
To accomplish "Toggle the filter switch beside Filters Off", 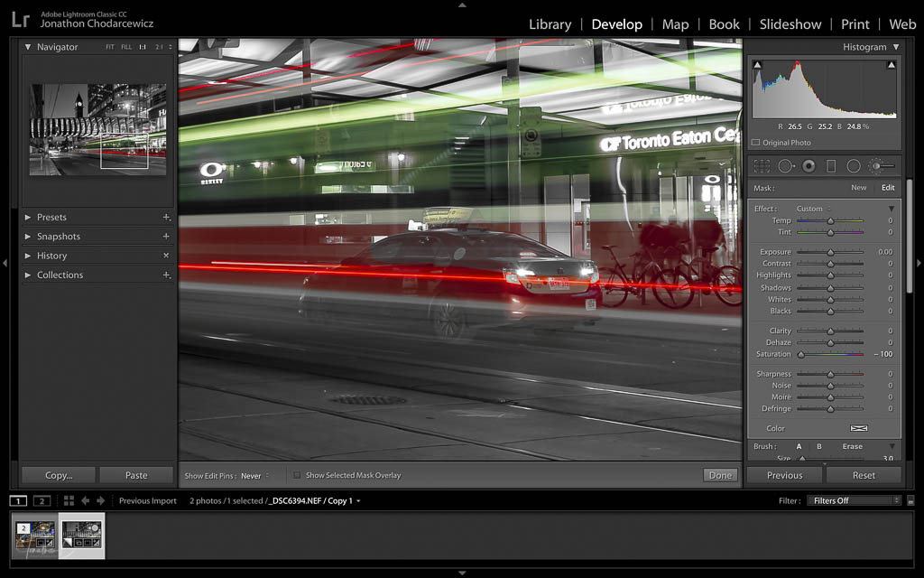I will [x=910, y=500].
